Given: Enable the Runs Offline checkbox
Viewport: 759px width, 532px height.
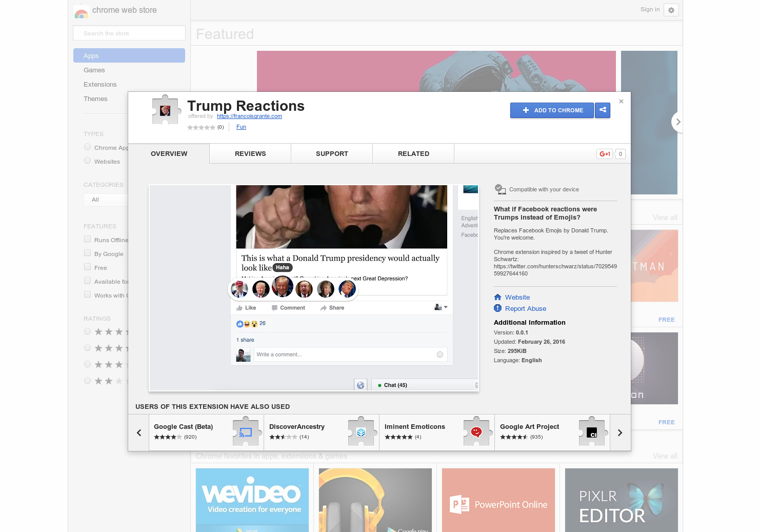Looking at the screenshot, I should (x=88, y=239).
